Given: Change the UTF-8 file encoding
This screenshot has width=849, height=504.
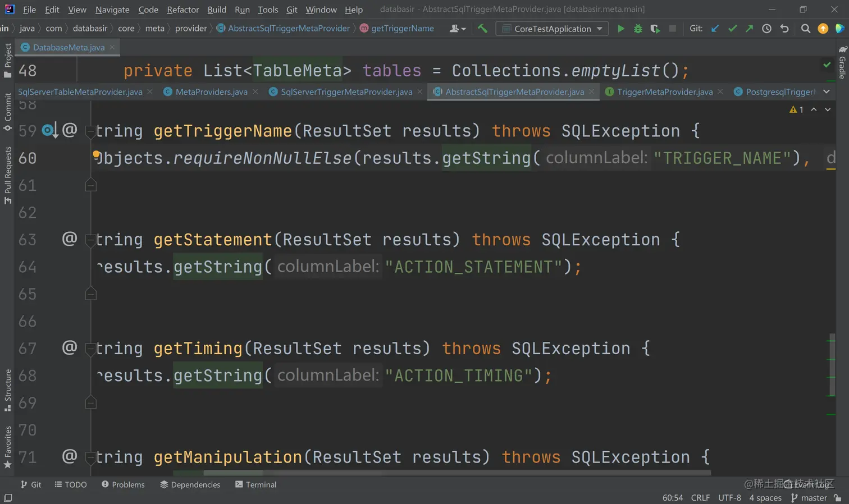Looking at the screenshot, I should (729, 498).
